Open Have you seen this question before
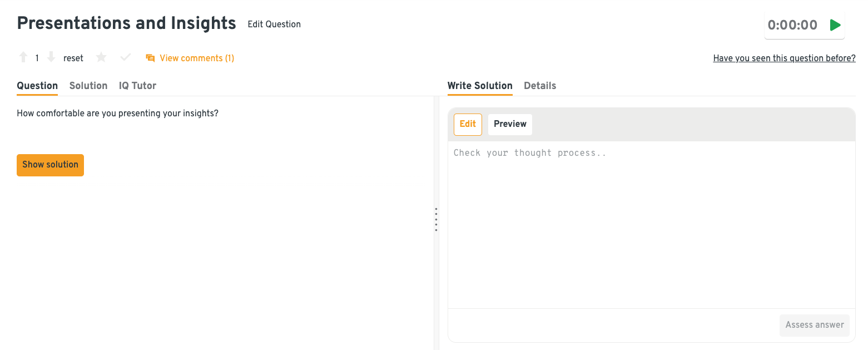This screenshot has width=868, height=350. (x=784, y=58)
